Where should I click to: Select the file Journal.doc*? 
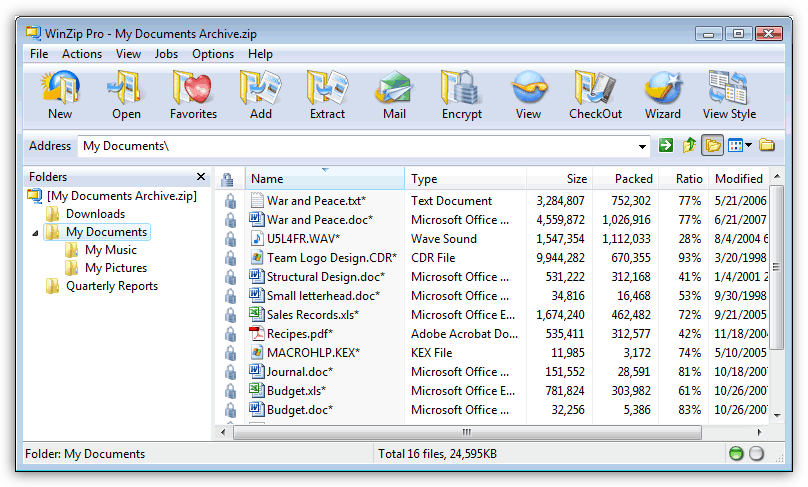(300, 372)
